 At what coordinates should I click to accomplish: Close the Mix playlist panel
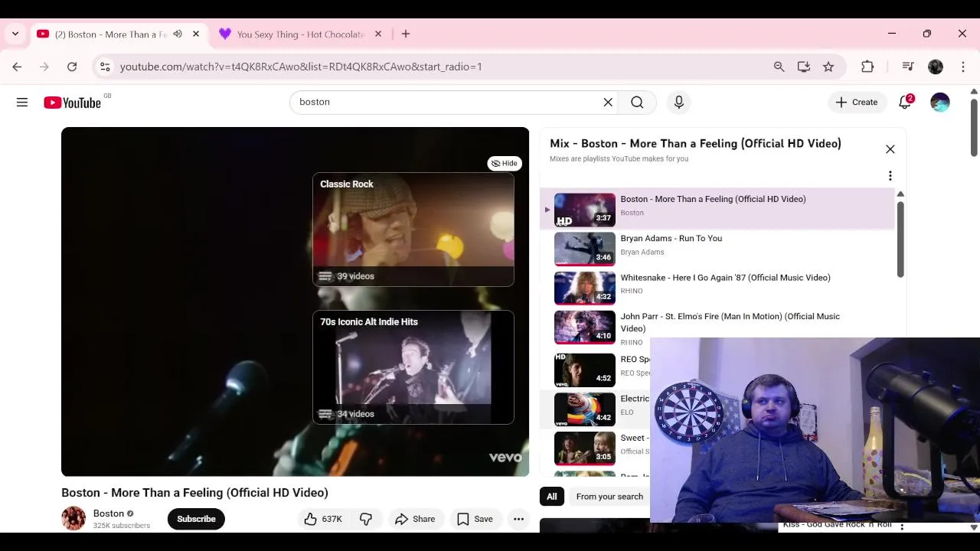(x=890, y=149)
